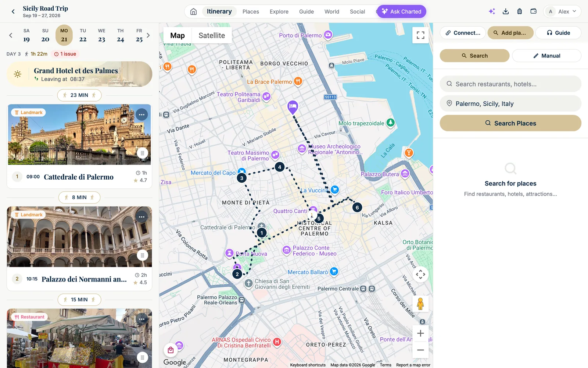This screenshot has width=588, height=368.
Task: Select Search place entry mode
Action: click(x=474, y=56)
